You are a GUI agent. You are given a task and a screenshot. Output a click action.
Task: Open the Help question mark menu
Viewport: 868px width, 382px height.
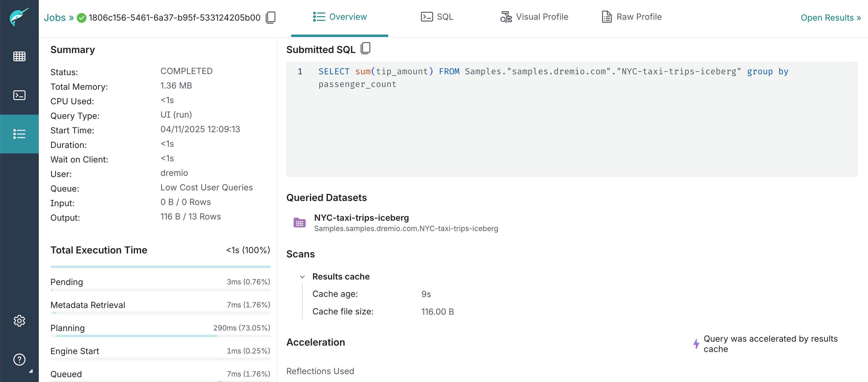(19, 360)
